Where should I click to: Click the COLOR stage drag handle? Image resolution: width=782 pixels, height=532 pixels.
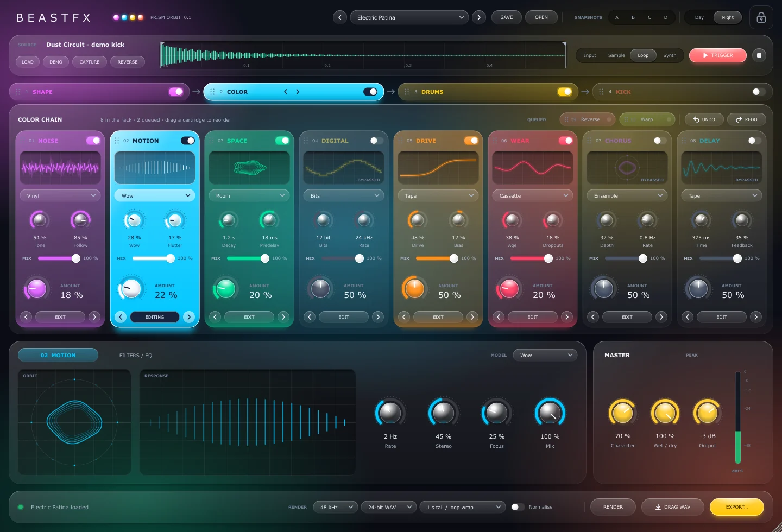coord(212,92)
